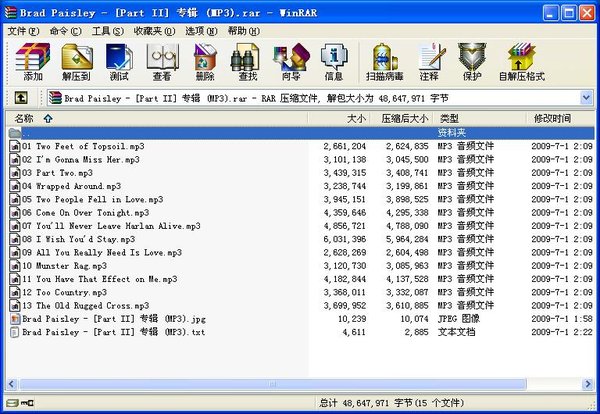This screenshot has height=414, width=600.
Task: Click the WinRAR title bar app icon
Action: coord(11,12)
